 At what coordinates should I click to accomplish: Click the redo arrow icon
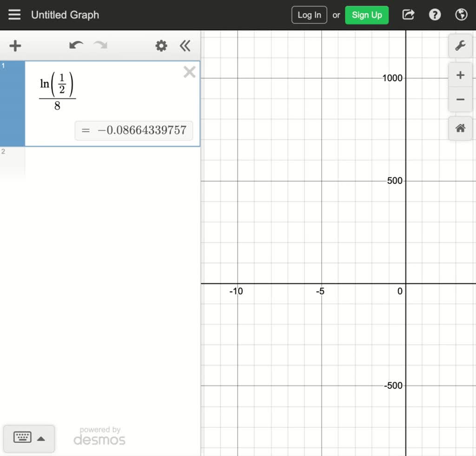click(100, 46)
